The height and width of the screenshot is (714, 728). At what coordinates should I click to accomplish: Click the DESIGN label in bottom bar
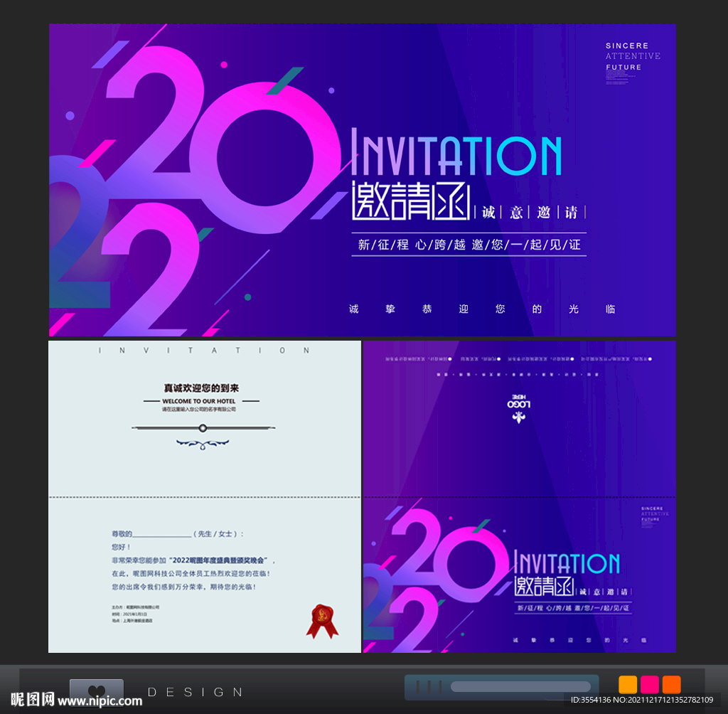tap(196, 691)
